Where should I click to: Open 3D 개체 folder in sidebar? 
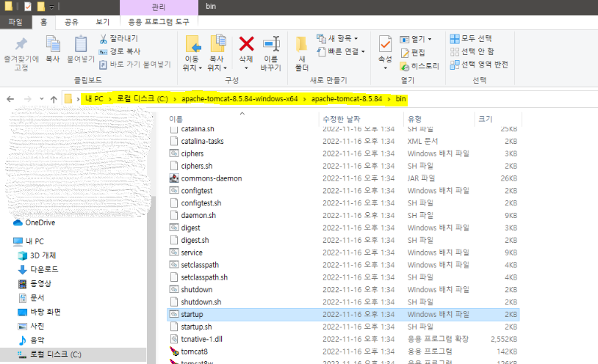coord(37,255)
